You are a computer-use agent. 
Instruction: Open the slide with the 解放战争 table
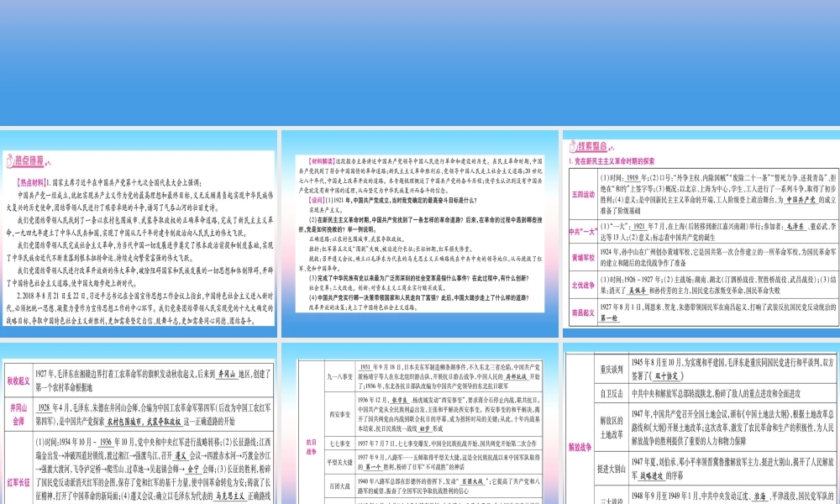tap(701, 423)
